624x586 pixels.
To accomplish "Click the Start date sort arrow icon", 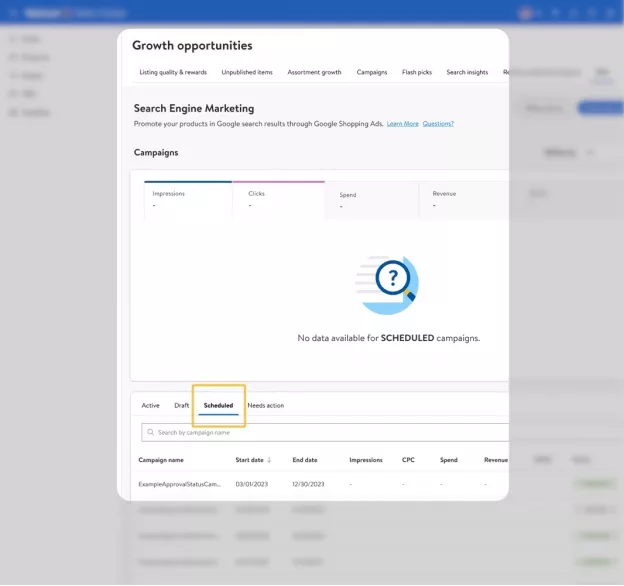I will (x=269, y=460).
